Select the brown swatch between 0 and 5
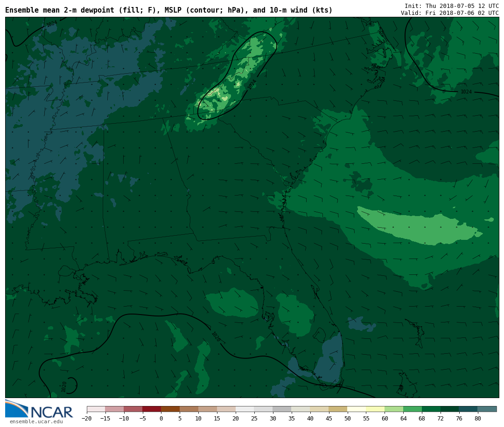504x427 pixels. click(x=170, y=409)
